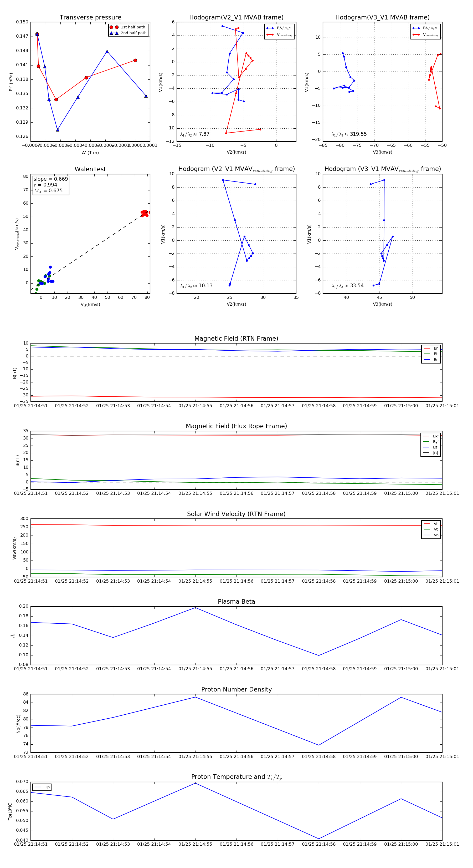Screen dimensions: 473x868
Task: Click the β_p y-axis label
Action: (x=13, y=635)
